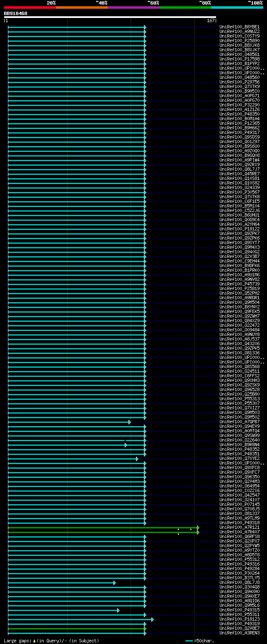
Task: Click hit label UniRef100_P55313
Action: click(x=239, y=399)
